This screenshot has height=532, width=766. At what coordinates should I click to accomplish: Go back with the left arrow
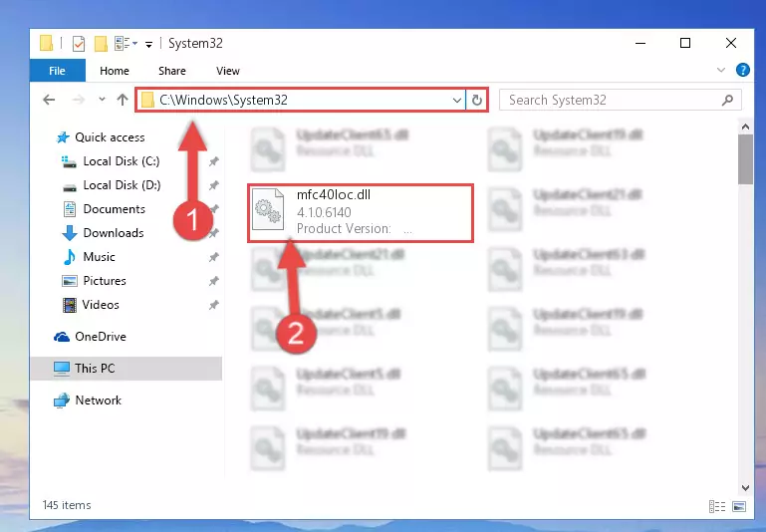pos(49,100)
